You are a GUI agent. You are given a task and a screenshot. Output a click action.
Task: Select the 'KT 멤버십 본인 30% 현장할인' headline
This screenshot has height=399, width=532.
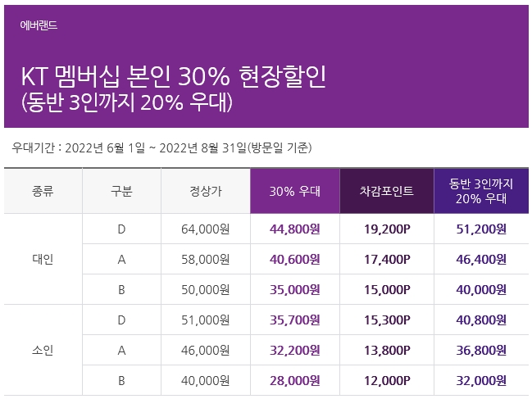pyautogui.click(x=174, y=77)
